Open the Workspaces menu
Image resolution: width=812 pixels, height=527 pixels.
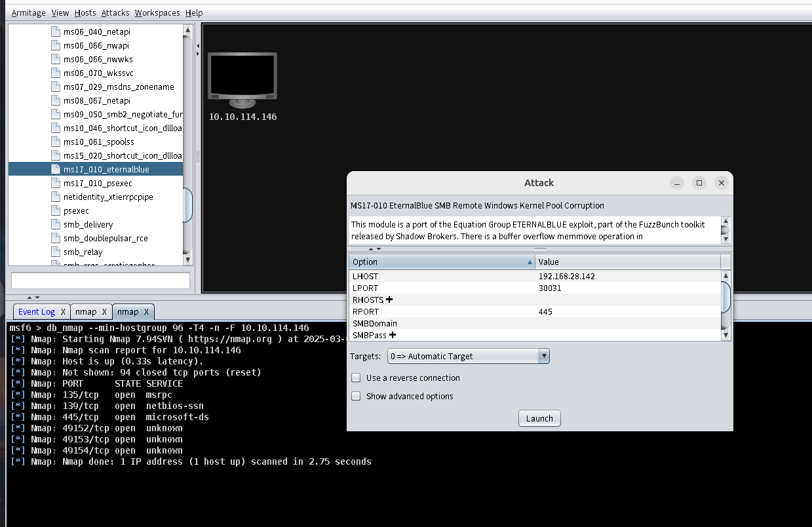157,12
